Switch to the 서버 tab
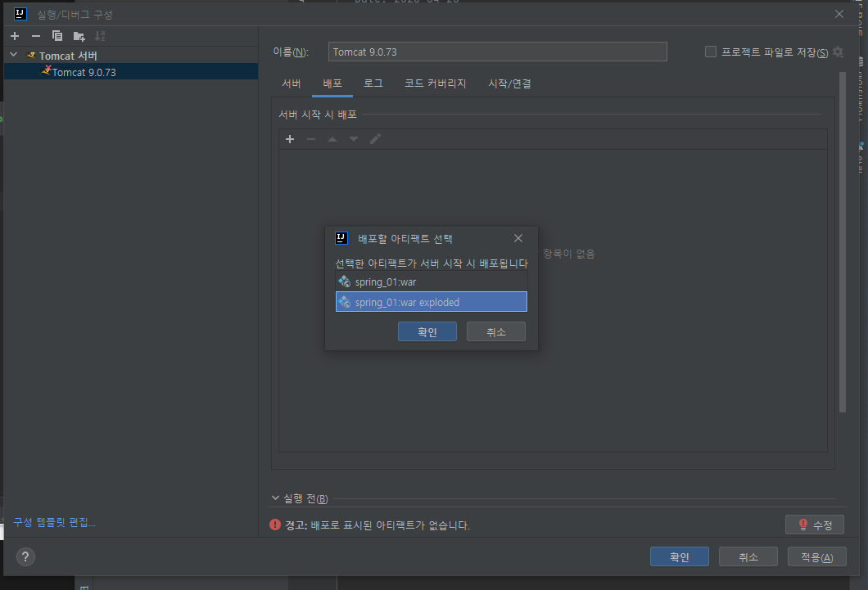This screenshot has width=868, height=590. [x=292, y=83]
